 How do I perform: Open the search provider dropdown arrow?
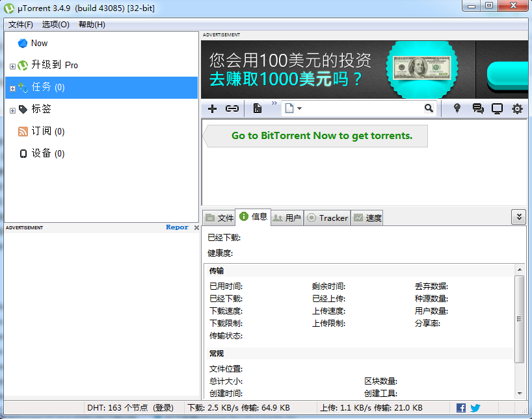299,108
